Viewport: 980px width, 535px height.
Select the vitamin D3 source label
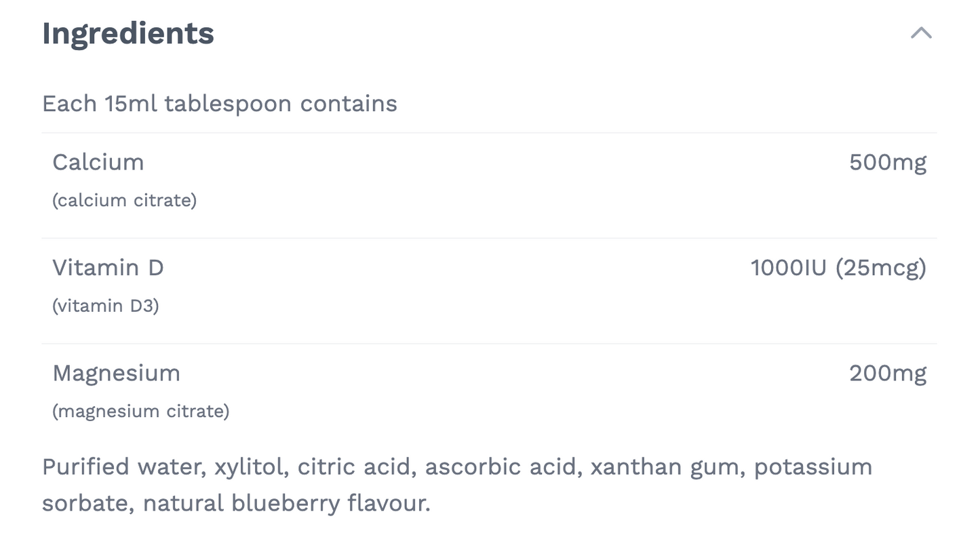pyautogui.click(x=106, y=306)
